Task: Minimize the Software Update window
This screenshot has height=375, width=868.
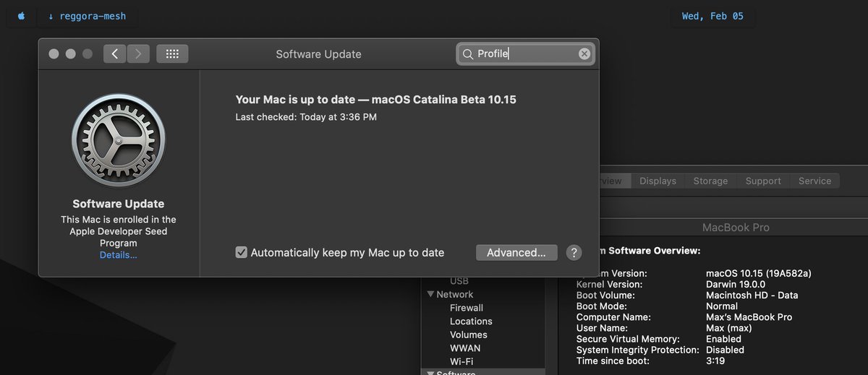Action: 70,54
